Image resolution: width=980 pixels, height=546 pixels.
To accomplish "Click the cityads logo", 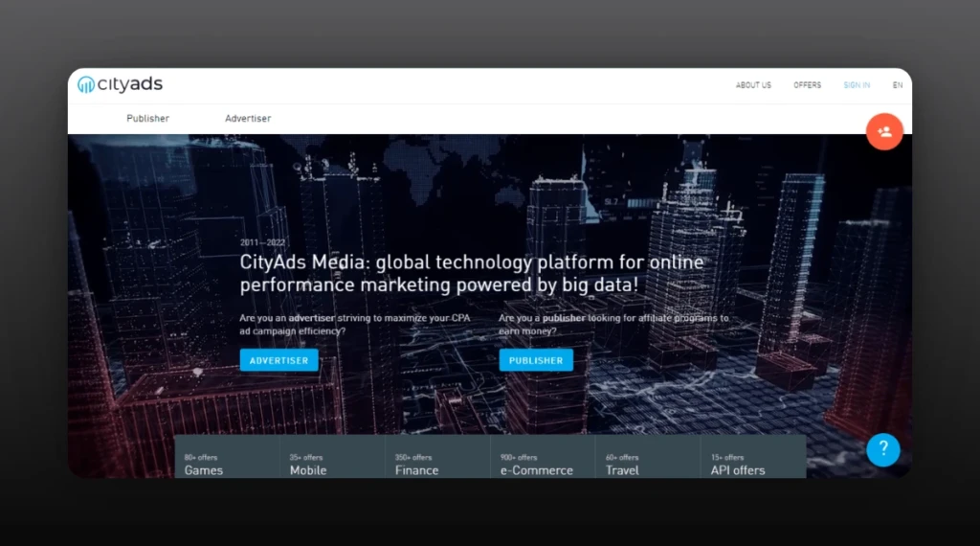I will pos(120,83).
